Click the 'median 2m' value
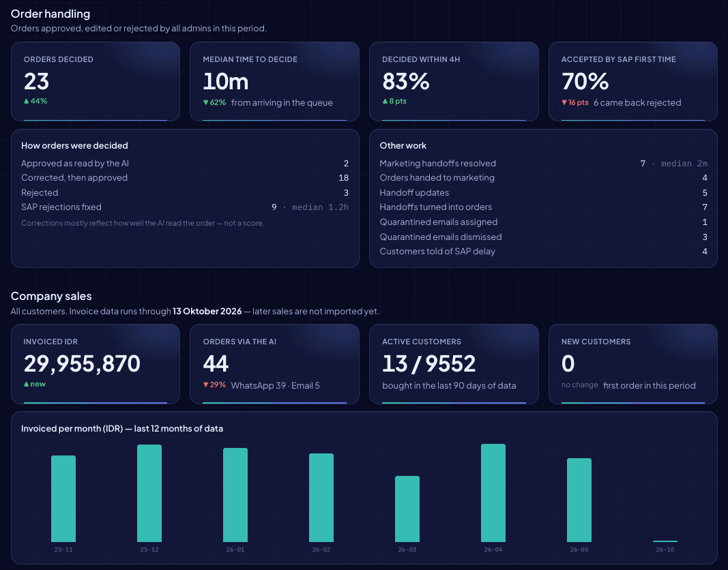This screenshot has width=728, height=570. click(684, 164)
